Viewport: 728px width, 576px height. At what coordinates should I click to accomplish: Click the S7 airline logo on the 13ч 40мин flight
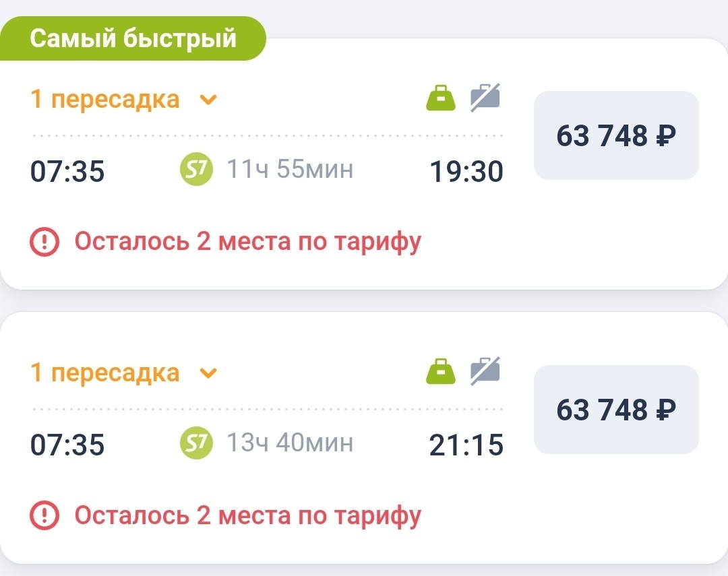196,443
